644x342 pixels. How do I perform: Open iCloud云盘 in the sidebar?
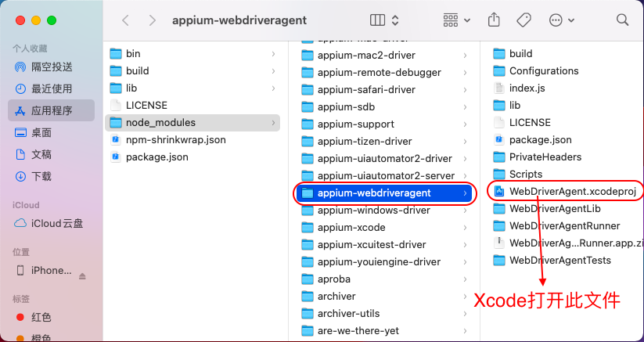51,223
